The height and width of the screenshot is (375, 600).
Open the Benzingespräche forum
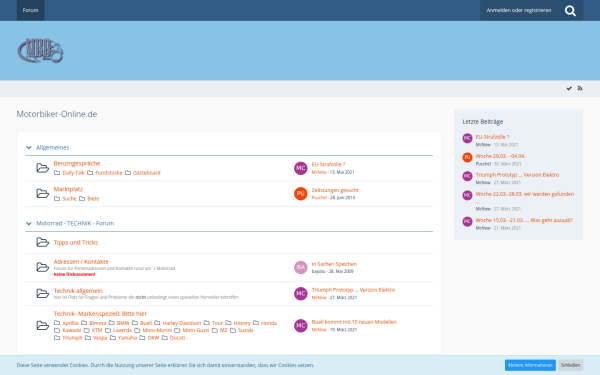click(x=77, y=163)
